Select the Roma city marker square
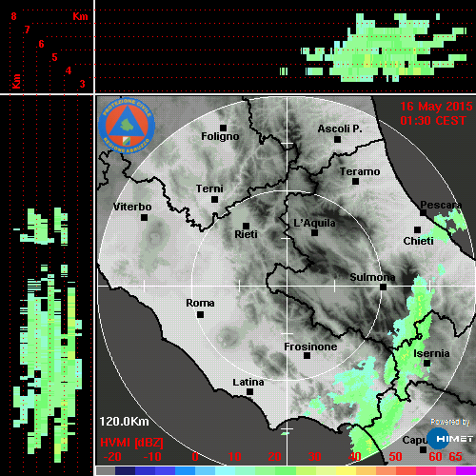The image size is (476, 476). (200, 314)
